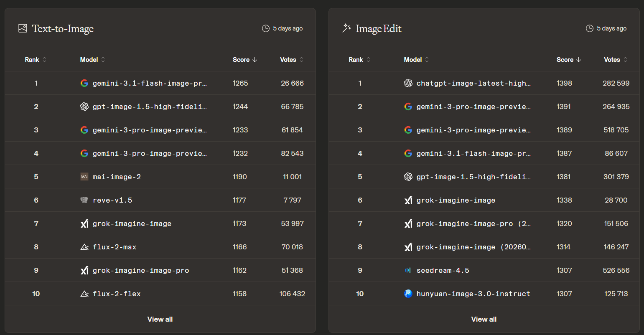
Task: Click votes value 282 599
Action: click(x=616, y=83)
